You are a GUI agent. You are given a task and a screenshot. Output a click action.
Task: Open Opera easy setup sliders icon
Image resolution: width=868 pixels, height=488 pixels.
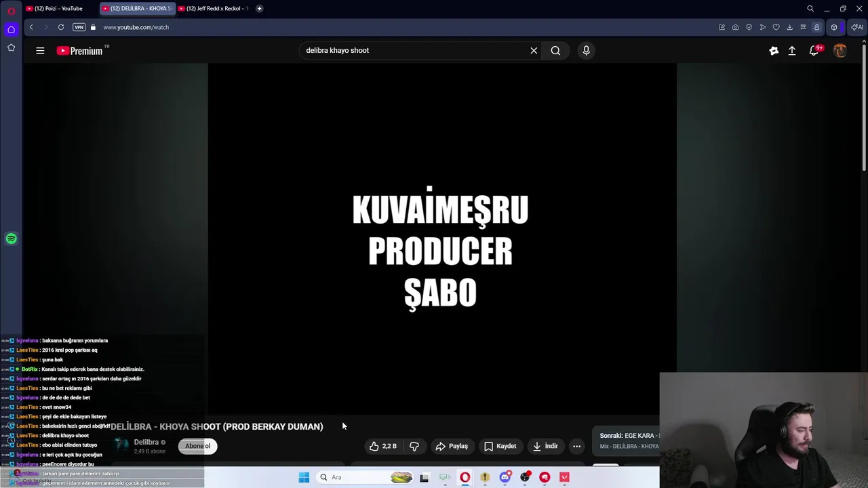pos(803,27)
